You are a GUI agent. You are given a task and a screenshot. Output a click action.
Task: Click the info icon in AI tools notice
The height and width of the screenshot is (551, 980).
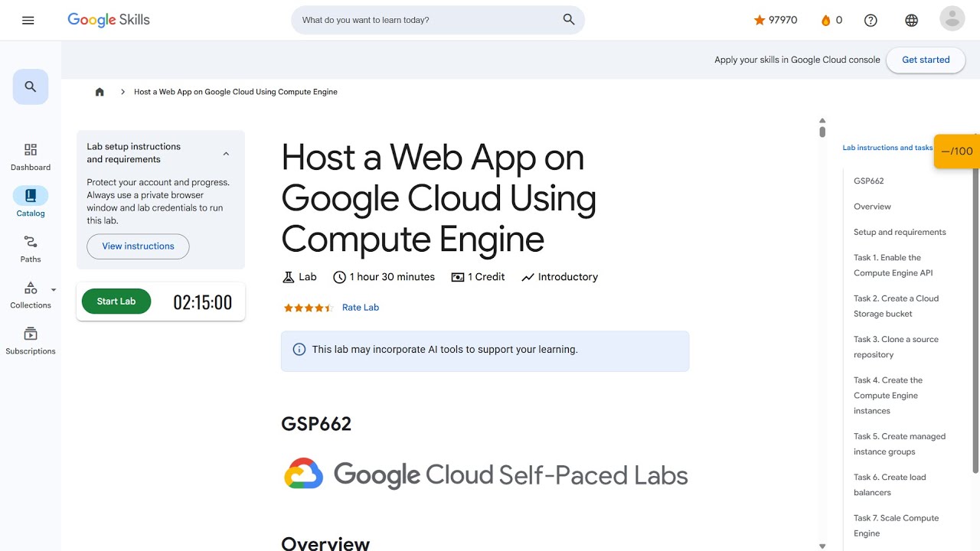pyautogui.click(x=299, y=350)
